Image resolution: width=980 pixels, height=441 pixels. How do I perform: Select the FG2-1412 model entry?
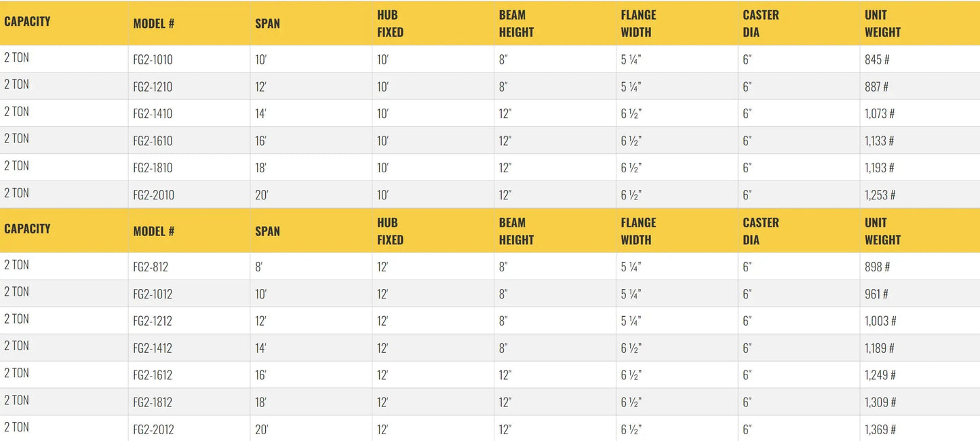tap(153, 349)
